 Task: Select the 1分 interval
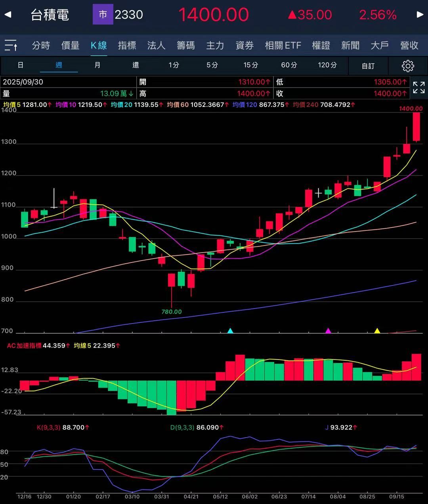pyautogui.click(x=174, y=65)
